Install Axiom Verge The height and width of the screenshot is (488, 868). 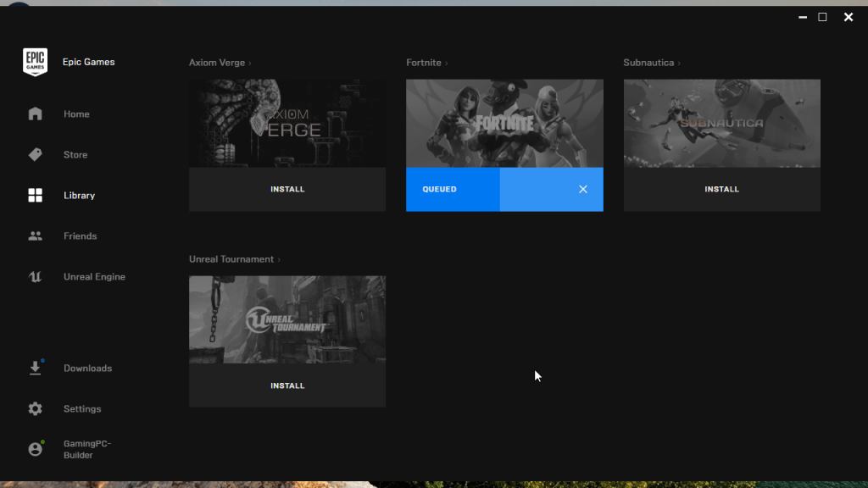287,189
